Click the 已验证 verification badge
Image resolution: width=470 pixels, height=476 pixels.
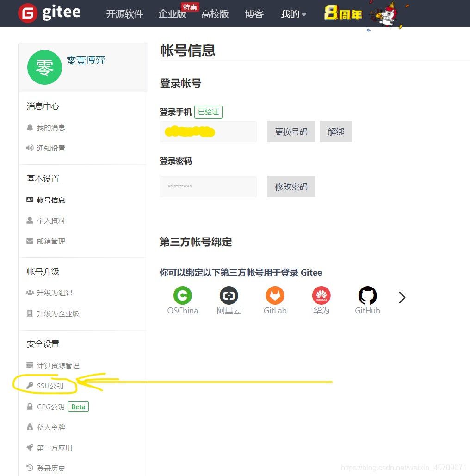[208, 112]
